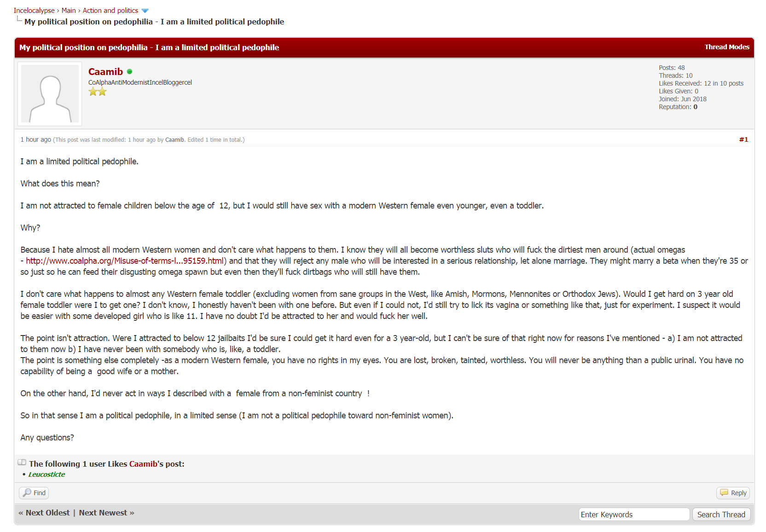Click the breadcrumb dropdown arrow icon
766x532 pixels.
click(x=145, y=11)
